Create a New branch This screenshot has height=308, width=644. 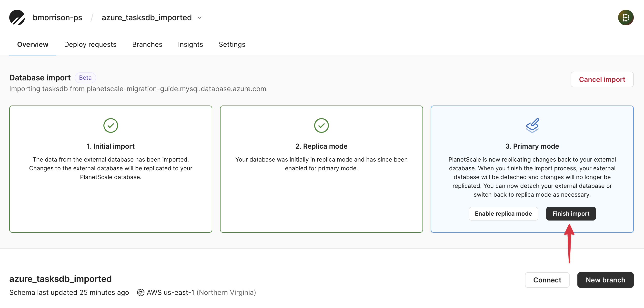(605, 280)
